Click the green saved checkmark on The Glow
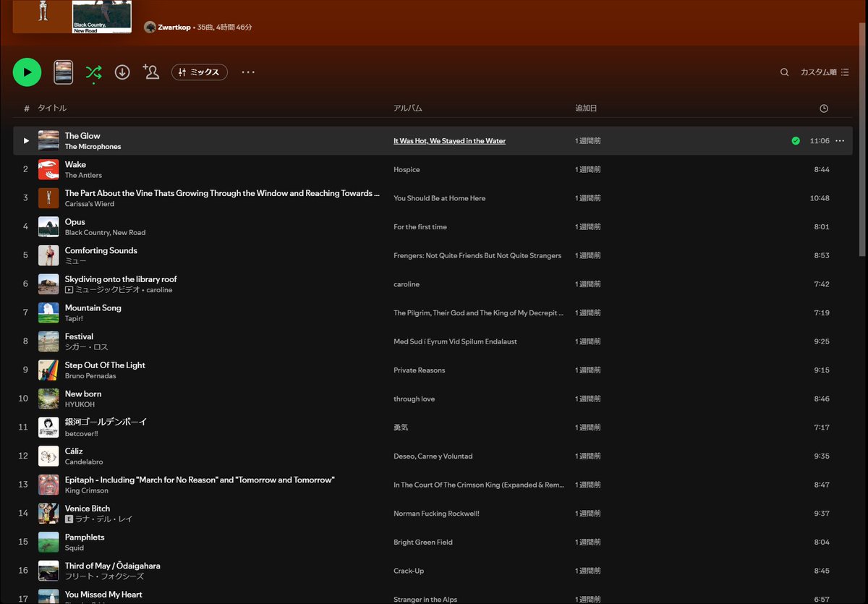 point(796,141)
